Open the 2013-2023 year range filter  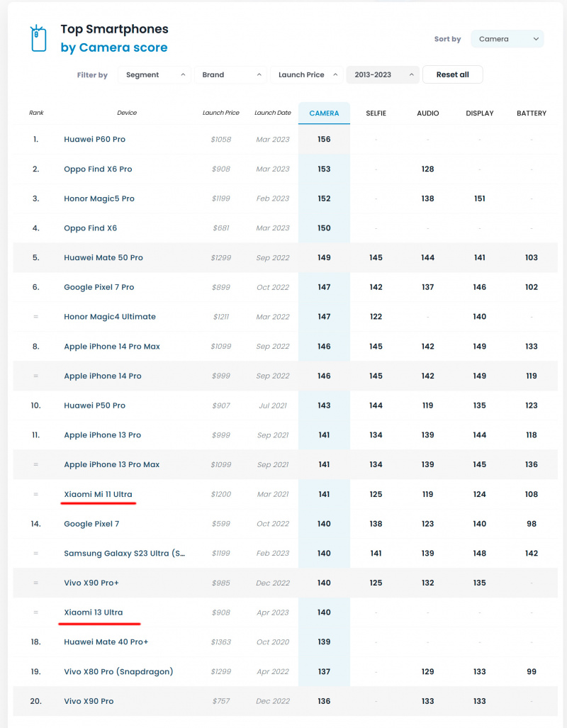(x=383, y=75)
